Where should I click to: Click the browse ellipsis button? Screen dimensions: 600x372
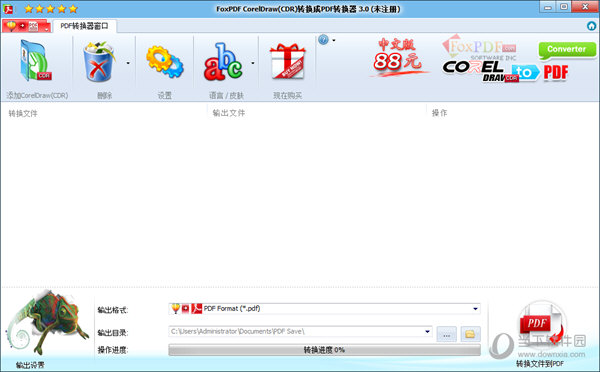point(447,334)
